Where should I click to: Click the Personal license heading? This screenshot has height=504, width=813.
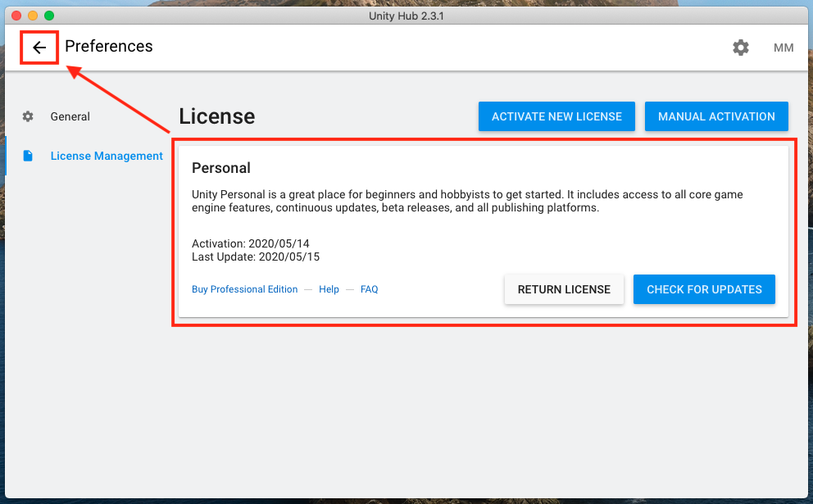pyautogui.click(x=221, y=168)
